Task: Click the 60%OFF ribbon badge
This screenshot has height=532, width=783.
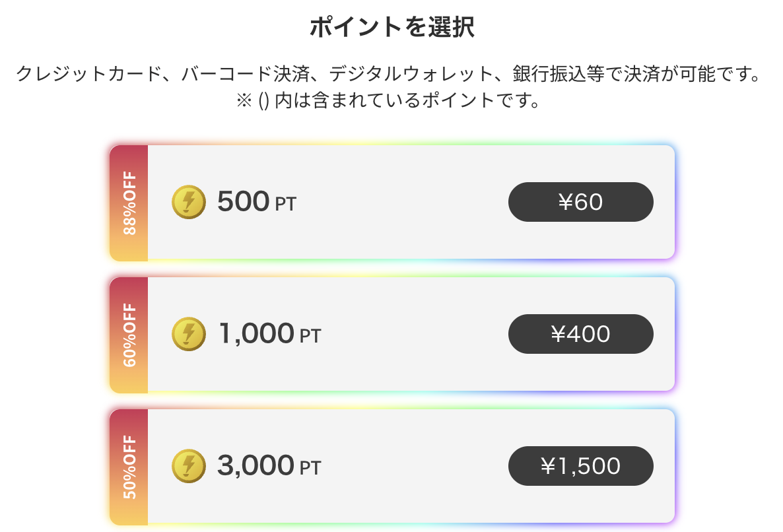Action: [129, 334]
